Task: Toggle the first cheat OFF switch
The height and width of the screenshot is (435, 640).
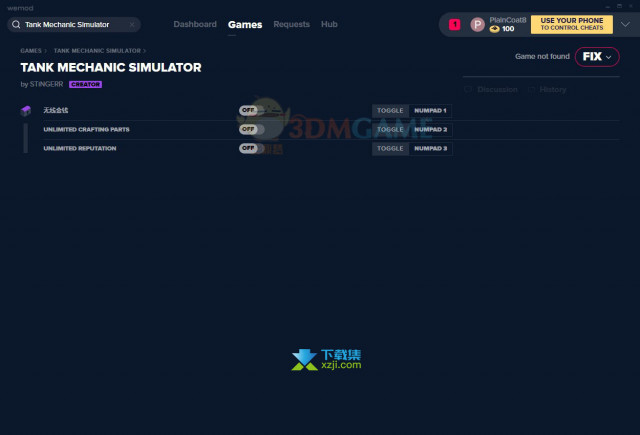Action: (251, 110)
